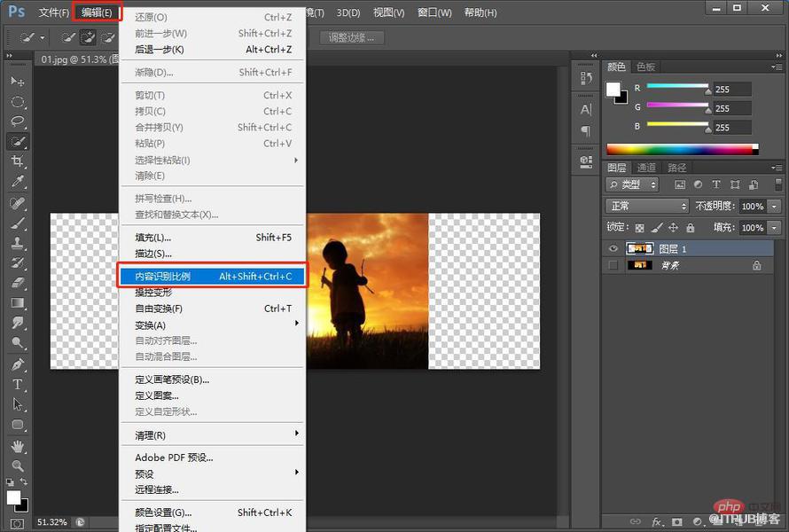Select the Eraser tool
Image resolution: width=789 pixels, height=532 pixels.
tap(18, 283)
